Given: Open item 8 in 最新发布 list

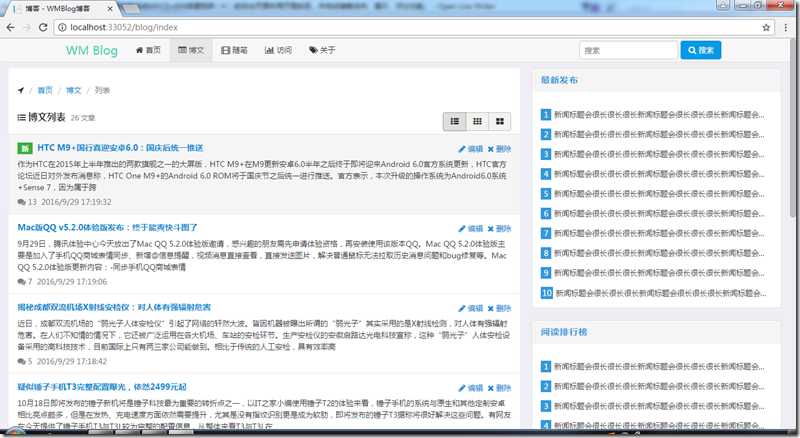Looking at the screenshot, I should [x=659, y=253].
